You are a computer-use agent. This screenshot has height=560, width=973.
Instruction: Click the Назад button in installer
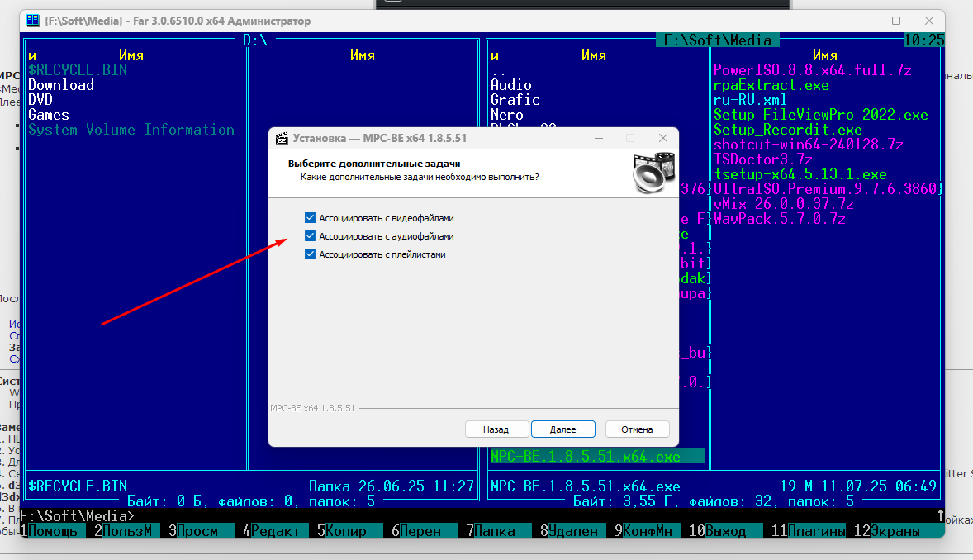pyautogui.click(x=496, y=429)
